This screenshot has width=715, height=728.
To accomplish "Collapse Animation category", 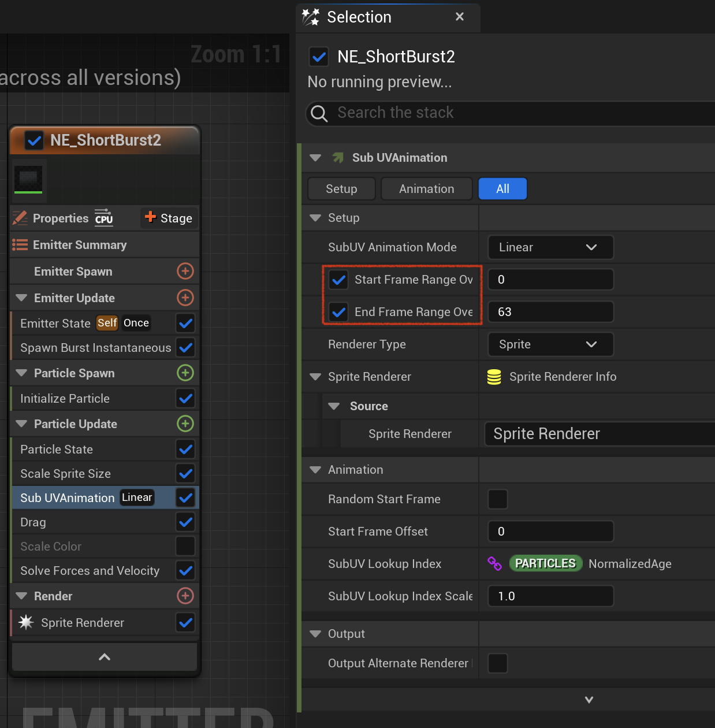I will pyautogui.click(x=315, y=470).
